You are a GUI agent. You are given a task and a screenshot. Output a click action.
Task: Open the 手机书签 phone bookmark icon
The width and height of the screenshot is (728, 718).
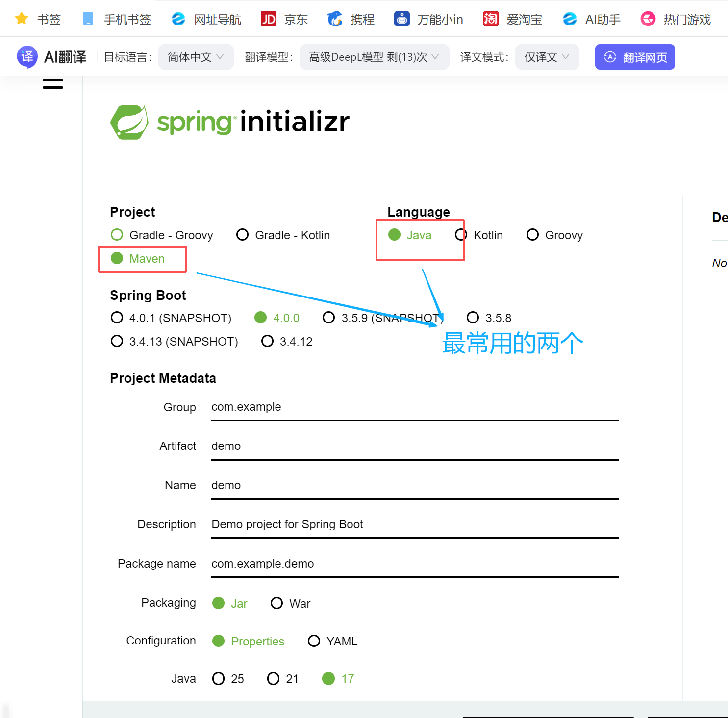[x=88, y=19]
